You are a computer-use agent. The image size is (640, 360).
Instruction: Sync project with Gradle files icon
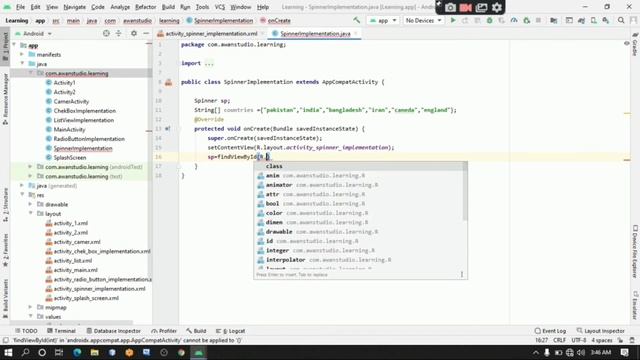[581, 20]
